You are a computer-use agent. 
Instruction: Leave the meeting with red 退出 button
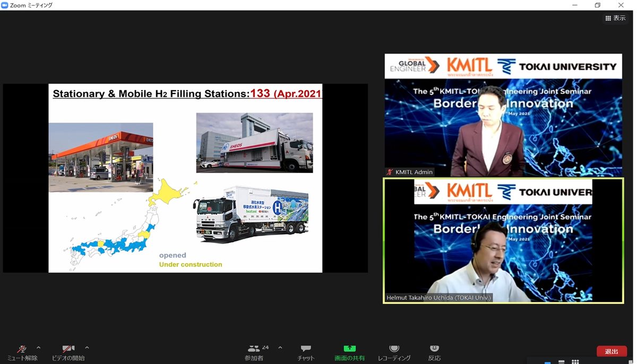612,352
